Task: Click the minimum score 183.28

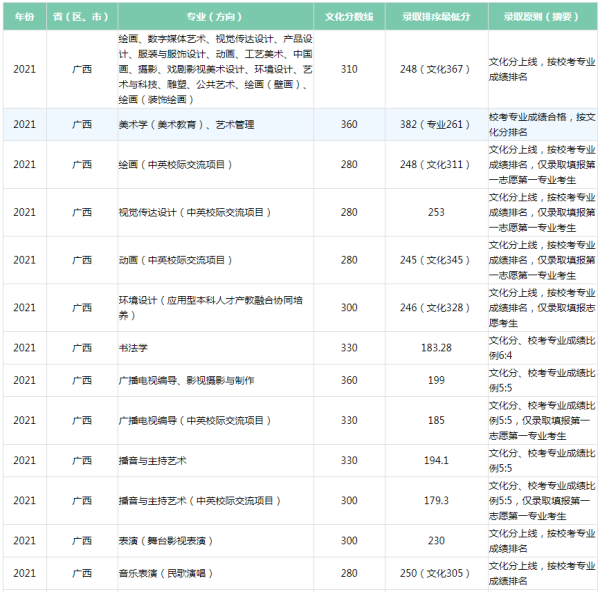Action: click(x=436, y=348)
